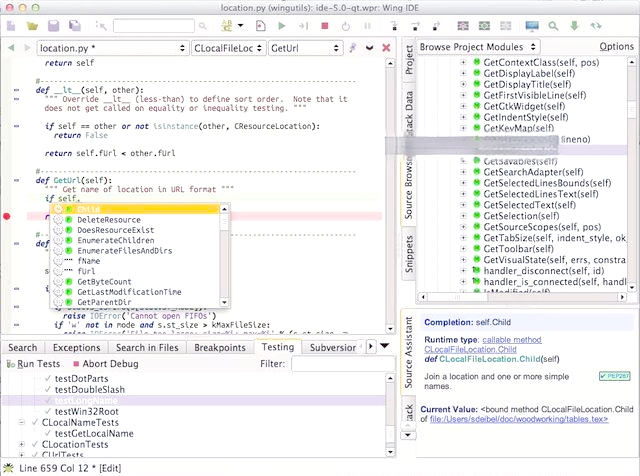
Task: Click the autocomplete popup scroll-down arrow
Action: click(224, 303)
